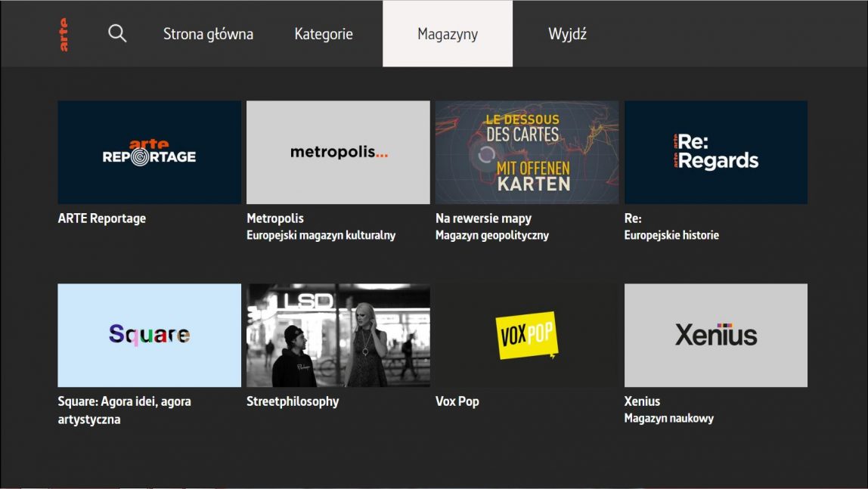Click the arte logo in the header

(64, 34)
